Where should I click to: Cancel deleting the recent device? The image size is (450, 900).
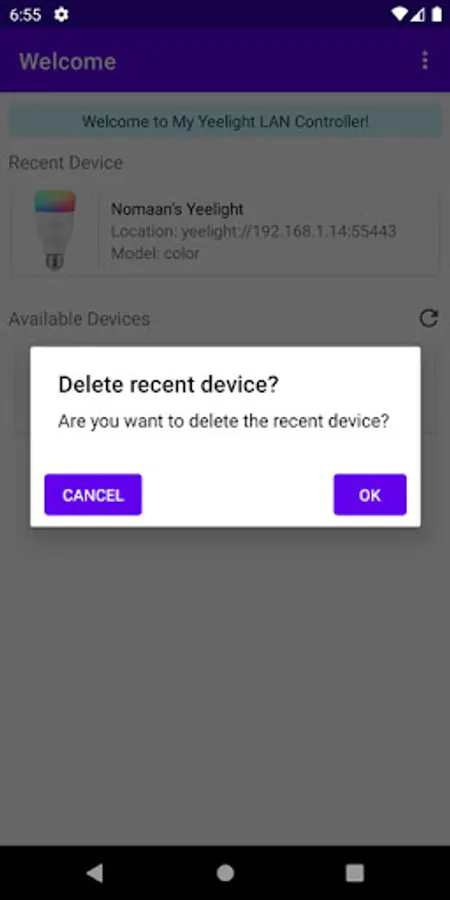pyautogui.click(x=93, y=495)
